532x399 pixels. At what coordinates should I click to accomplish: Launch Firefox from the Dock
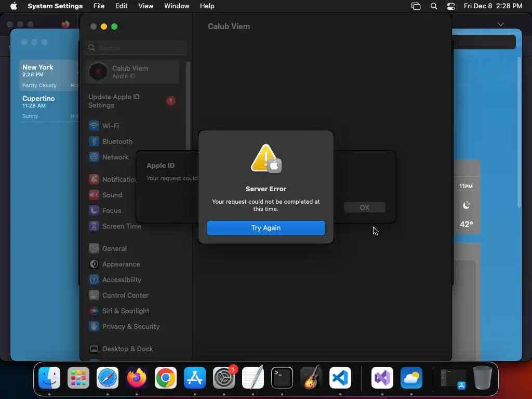[137, 378]
